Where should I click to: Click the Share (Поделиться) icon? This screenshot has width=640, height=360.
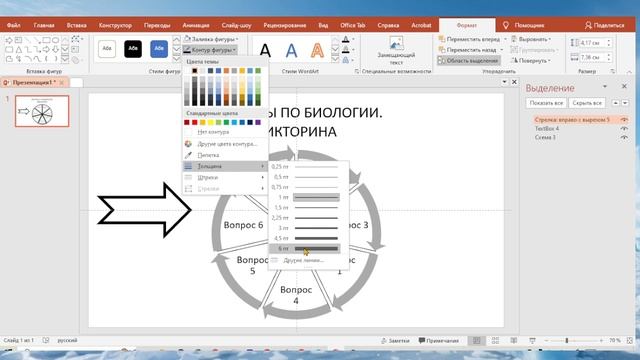[588, 25]
